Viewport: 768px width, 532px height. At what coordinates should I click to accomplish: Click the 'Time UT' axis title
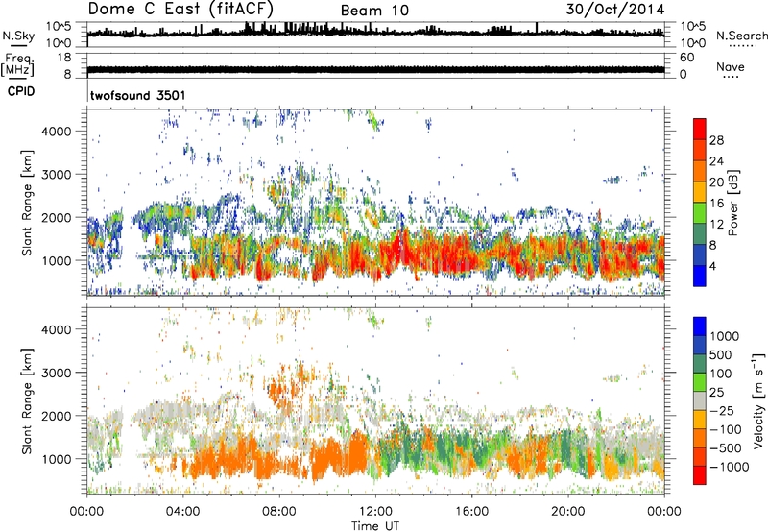[375, 526]
